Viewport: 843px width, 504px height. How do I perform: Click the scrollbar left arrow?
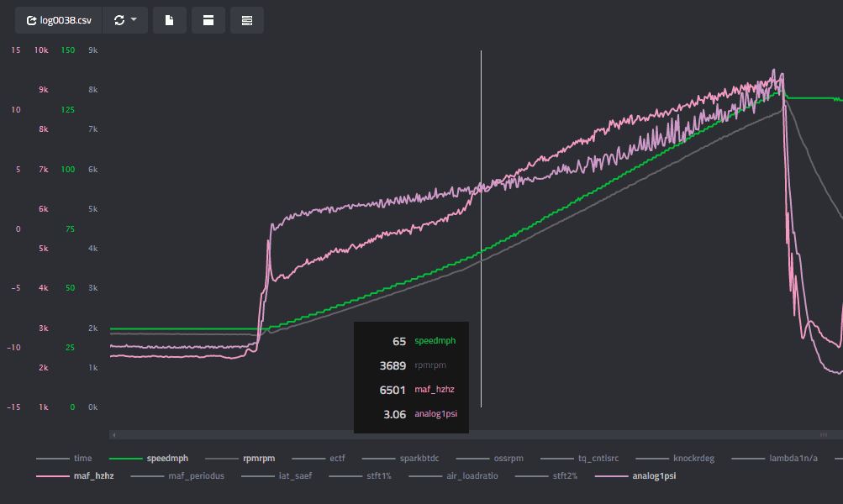pos(114,434)
